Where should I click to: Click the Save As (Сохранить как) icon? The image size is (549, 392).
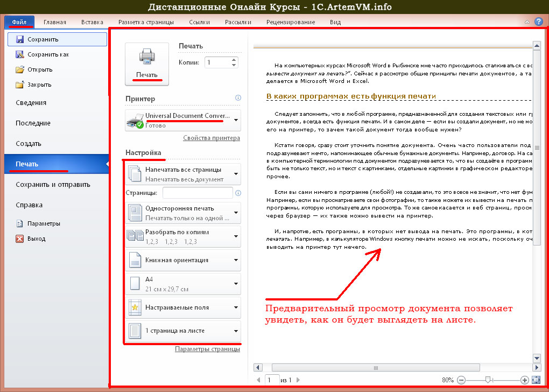click(20, 54)
